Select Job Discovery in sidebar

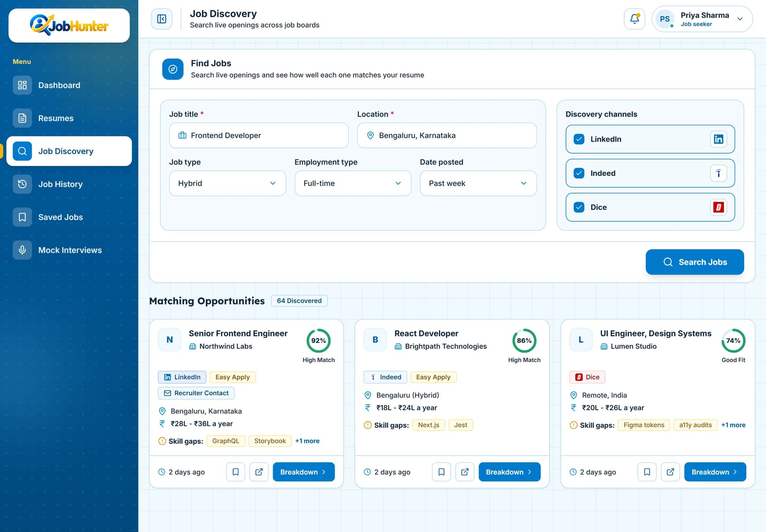[x=69, y=151]
